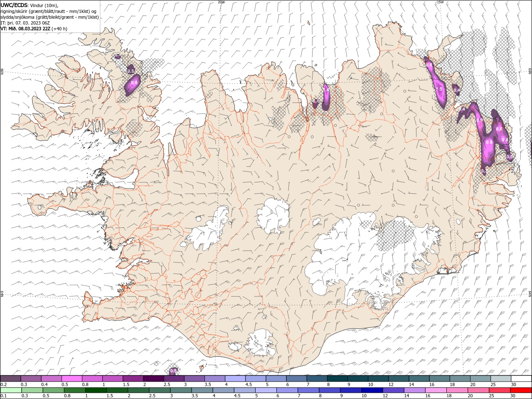Click the 'slydda/snjókoma' legend description line

coord(49,17)
